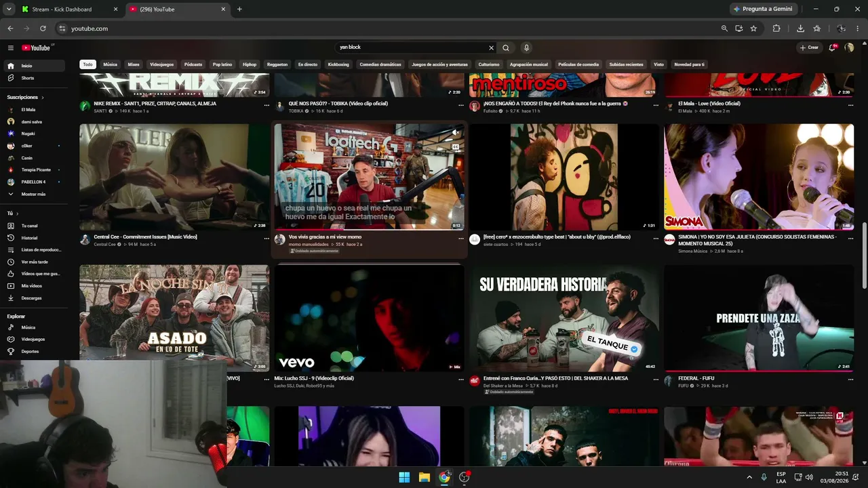Viewport: 868px width, 488px height.
Task: Open the PABELLON 4 subscription
Action: click(33, 182)
